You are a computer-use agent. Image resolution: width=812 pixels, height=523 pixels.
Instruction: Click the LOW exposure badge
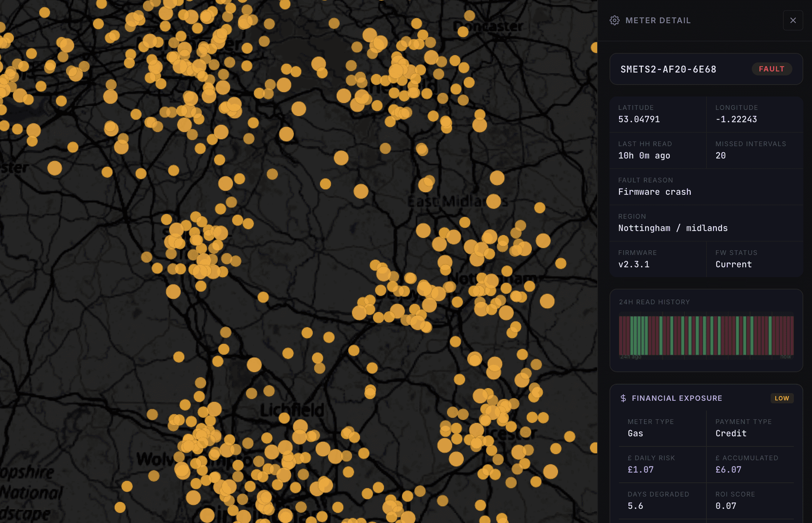(782, 398)
